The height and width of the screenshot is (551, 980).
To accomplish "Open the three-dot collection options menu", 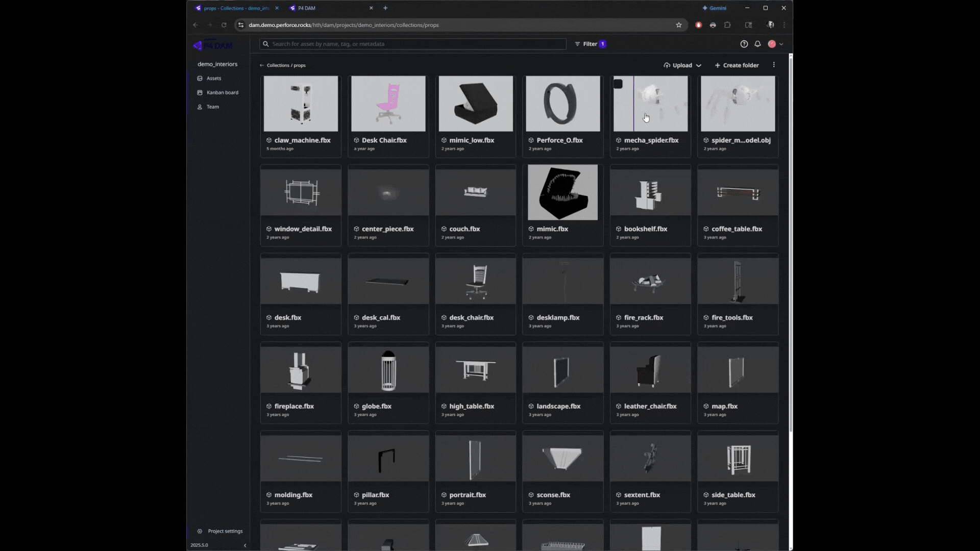I will pyautogui.click(x=774, y=65).
